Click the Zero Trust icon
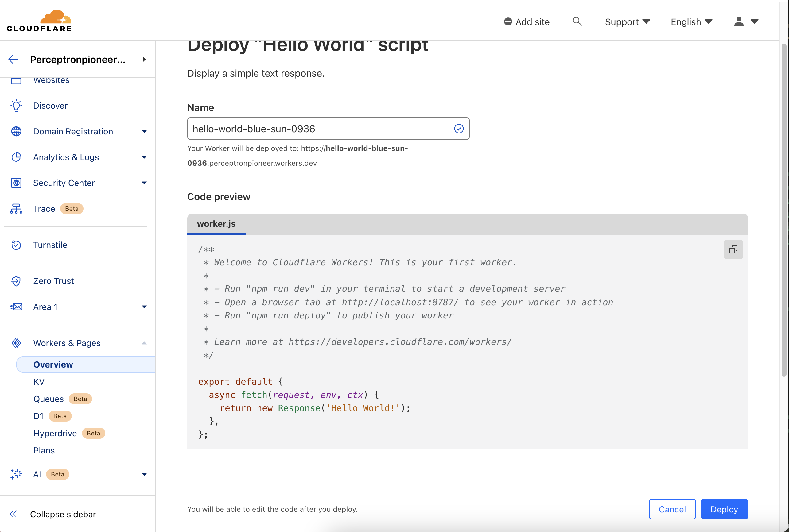 (x=16, y=281)
